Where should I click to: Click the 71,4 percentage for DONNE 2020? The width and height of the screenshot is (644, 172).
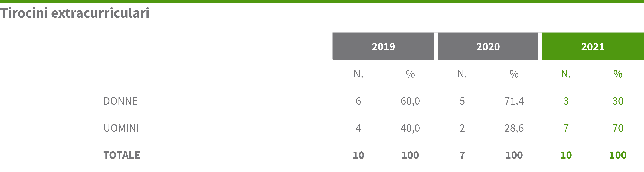click(514, 101)
